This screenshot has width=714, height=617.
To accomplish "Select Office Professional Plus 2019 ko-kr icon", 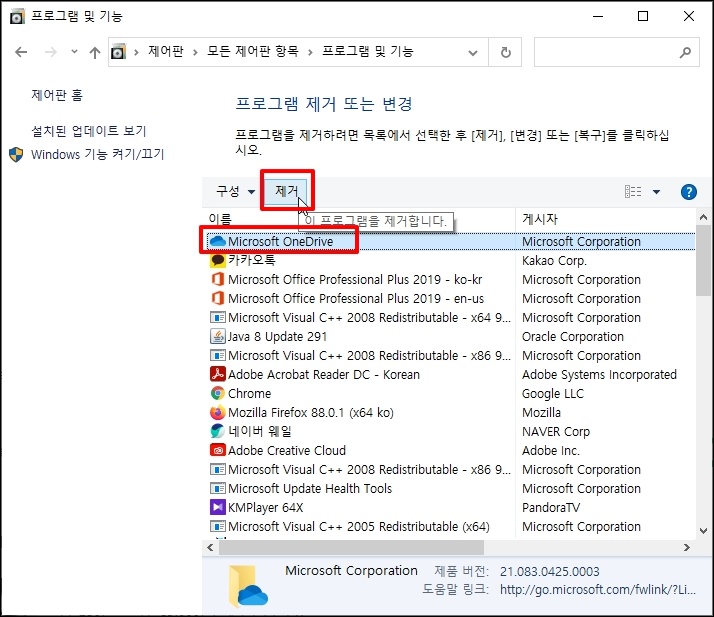I will pos(218,279).
